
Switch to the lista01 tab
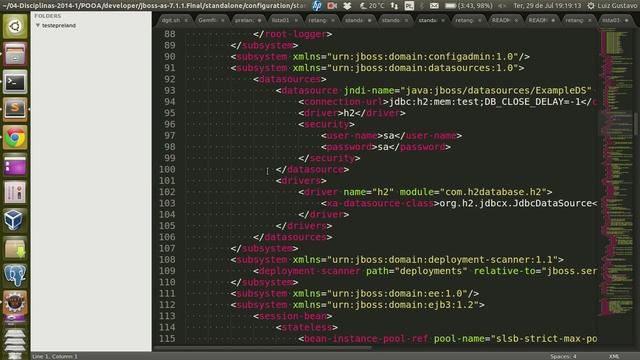pos(280,20)
